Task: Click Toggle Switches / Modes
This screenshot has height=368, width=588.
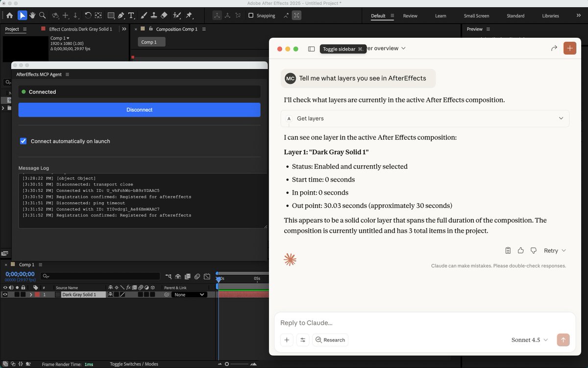Action: click(x=134, y=364)
